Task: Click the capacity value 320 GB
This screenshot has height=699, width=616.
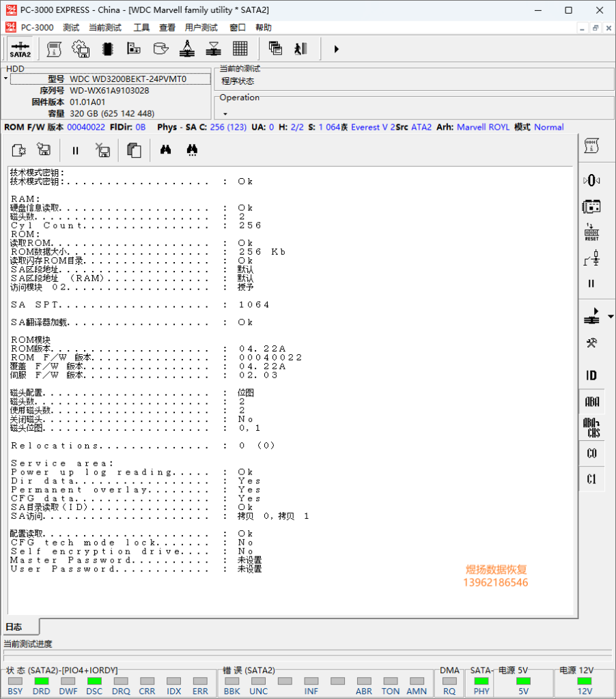Action: 112,114
